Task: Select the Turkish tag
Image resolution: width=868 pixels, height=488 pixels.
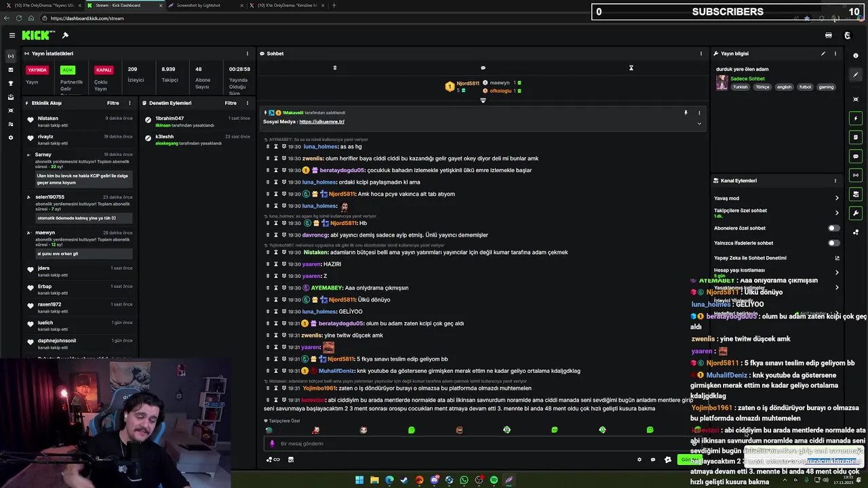Action: 740,87
